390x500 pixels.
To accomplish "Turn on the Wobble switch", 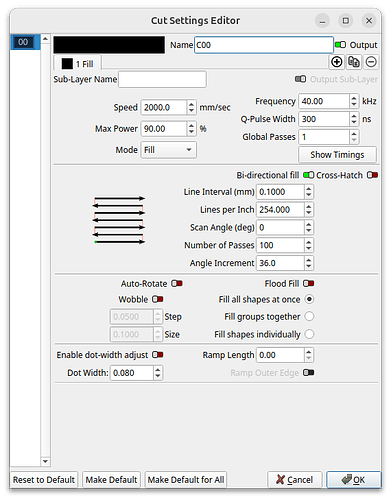I will coord(158,299).
